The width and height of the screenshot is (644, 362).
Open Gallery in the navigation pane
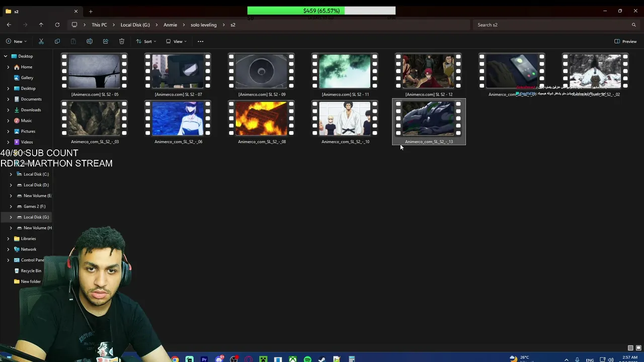(27, 78)
